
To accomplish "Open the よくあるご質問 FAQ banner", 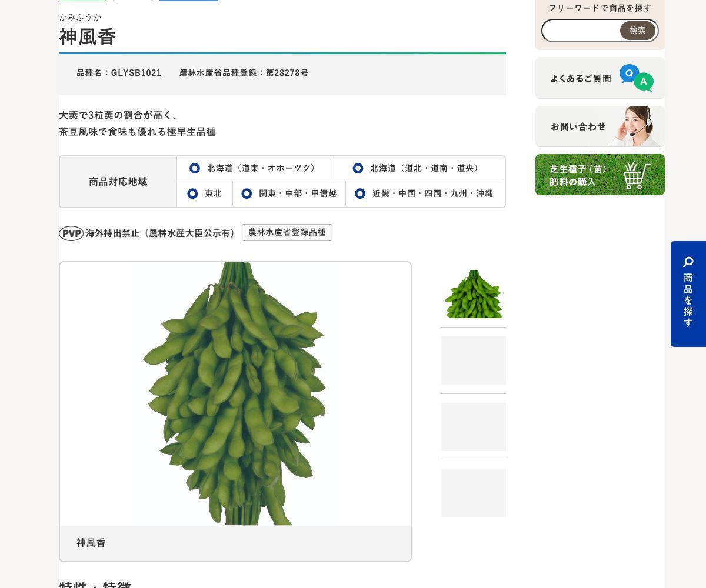I will pyautogui.click(x=600, y=78).
